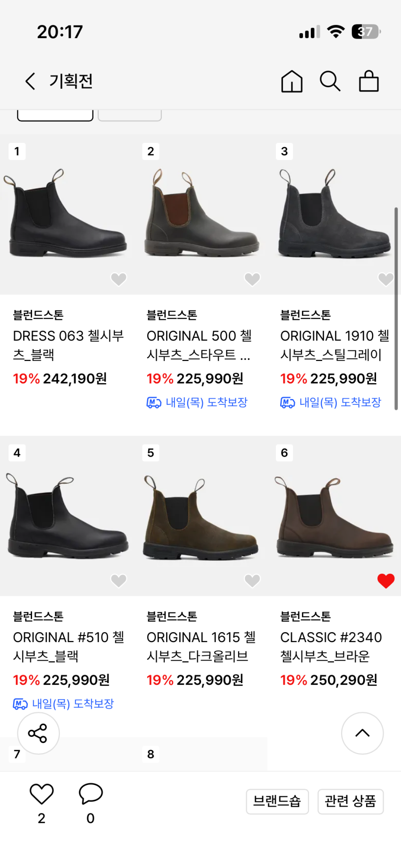This screenshot has height=868, width=401.
Task: Tap the 관련 상품 button
Action: [351, 801]
